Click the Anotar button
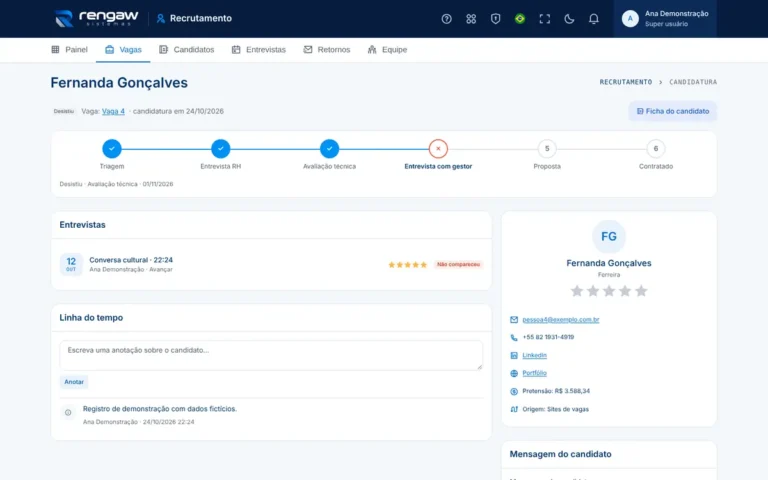 pyautogui.click(x=74, y=382)
